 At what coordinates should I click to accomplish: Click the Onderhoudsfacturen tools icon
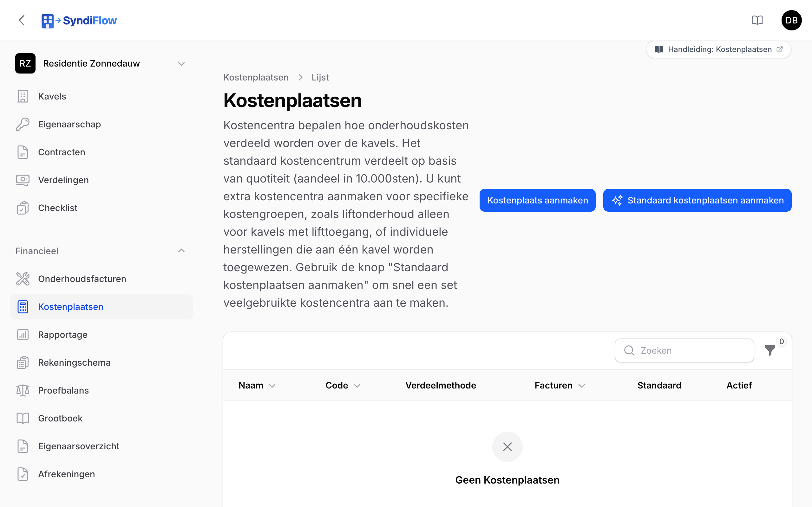click(x=23, y=279)
